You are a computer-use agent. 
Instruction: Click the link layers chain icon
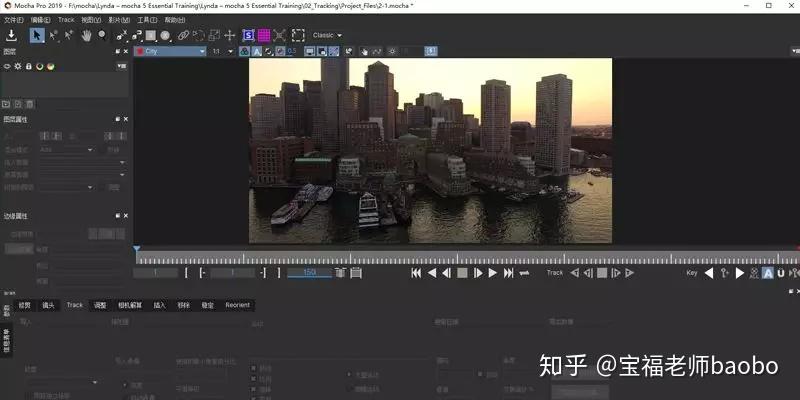[x=183, y=35]
